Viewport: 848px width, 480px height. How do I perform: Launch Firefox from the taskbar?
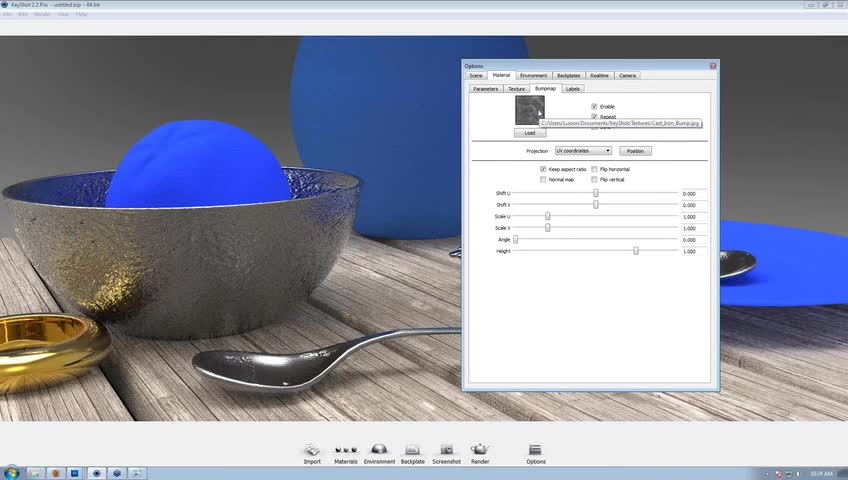pos(56,473)
